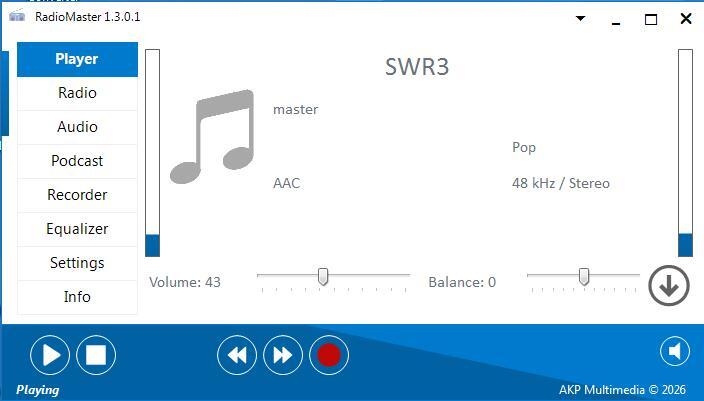Go to the Recorder section
Viewport: 704px width, 401px height.
[77, 195]
